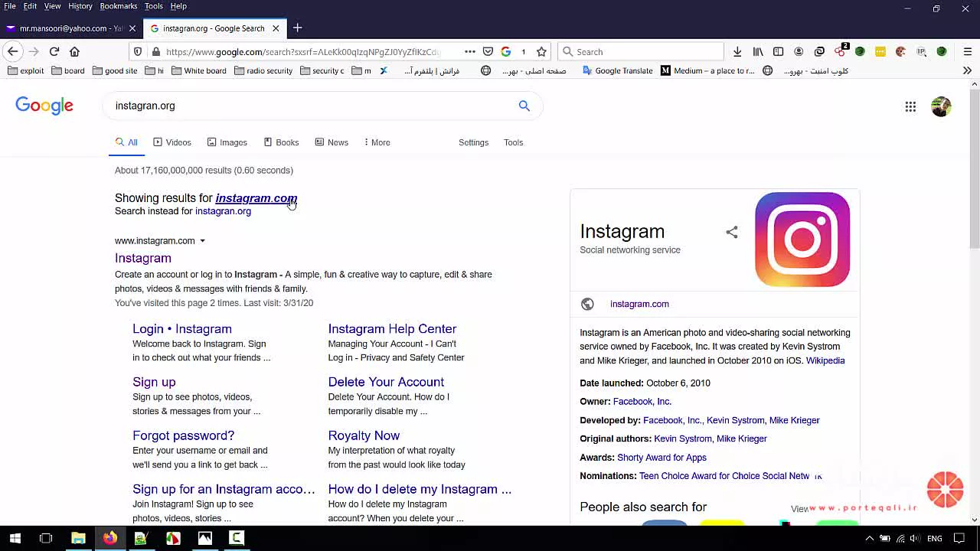This screenshot has width=980, height=551.
Task: Go to the Firefox home page
Action: (x=74, y=51)
